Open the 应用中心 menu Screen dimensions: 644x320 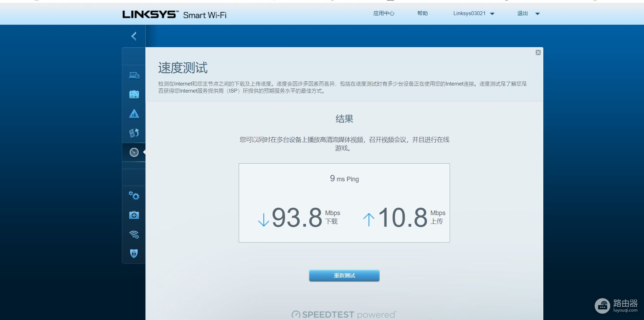(x=384, y=13)
